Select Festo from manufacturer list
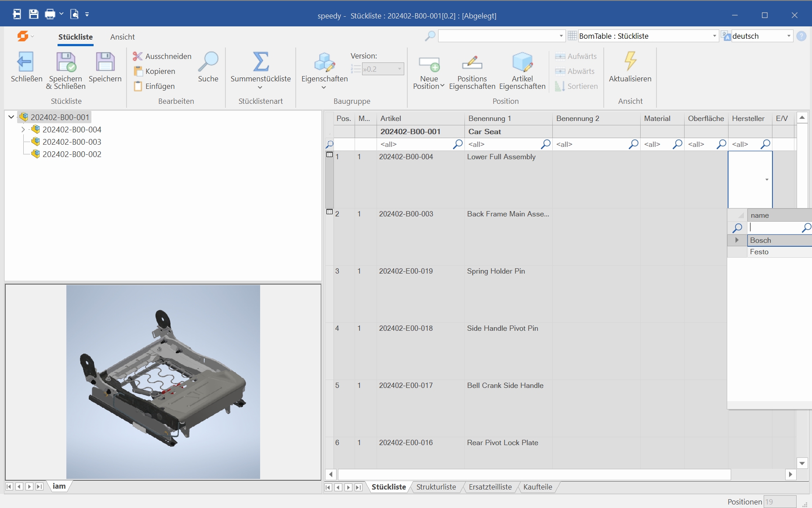This screenshot has height=508, width=812. coord(759,252)
